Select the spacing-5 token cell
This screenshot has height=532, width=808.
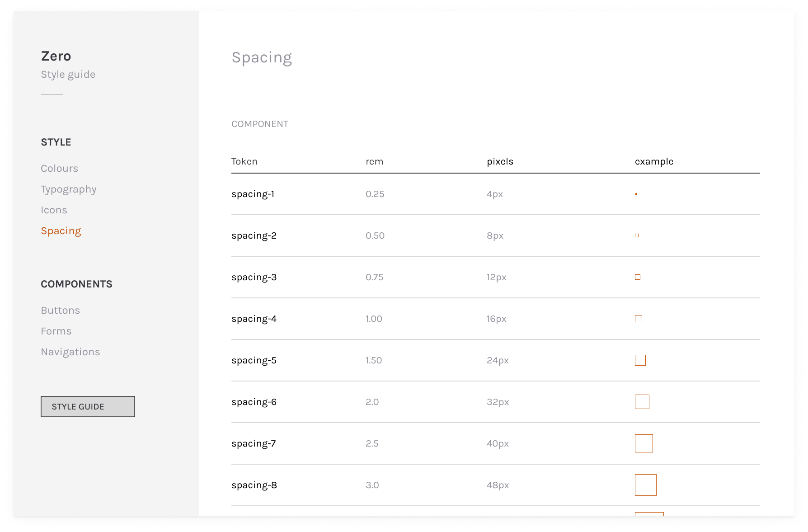click(254, 361)
